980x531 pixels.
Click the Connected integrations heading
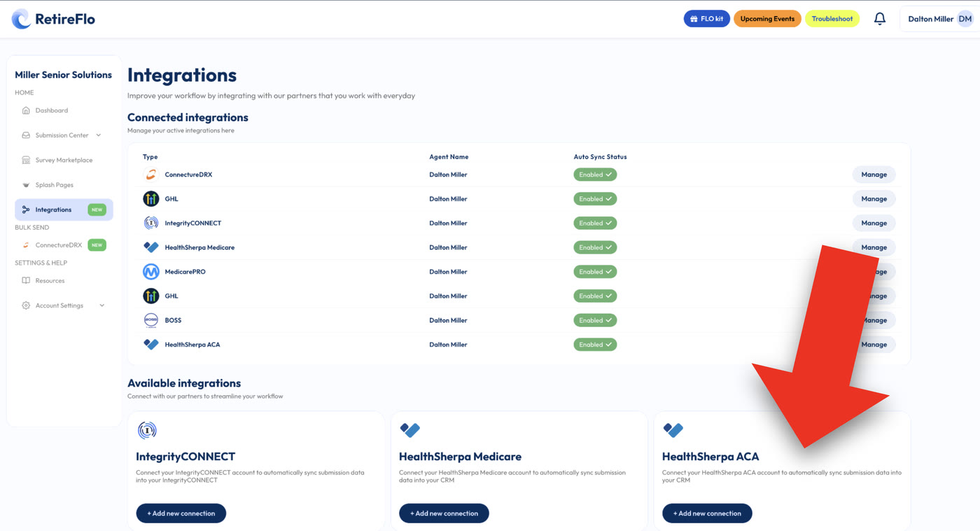[x=188, y=117]
